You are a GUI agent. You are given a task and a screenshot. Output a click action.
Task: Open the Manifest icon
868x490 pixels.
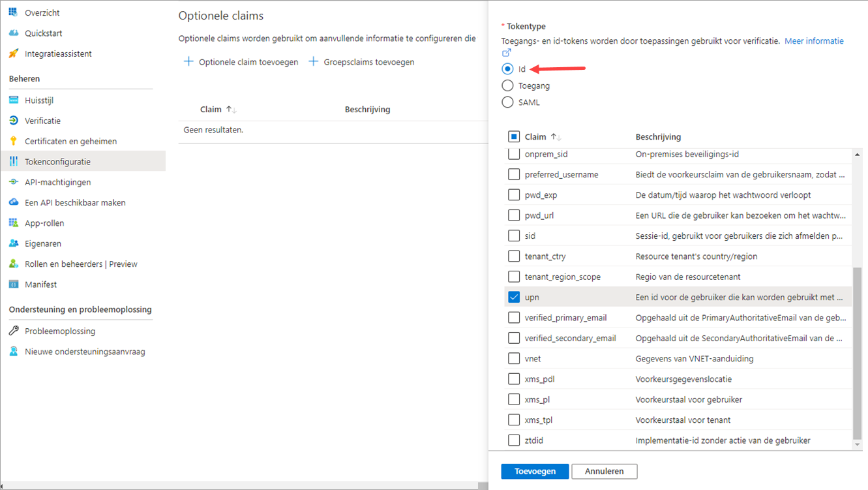[x=13, y=284]
